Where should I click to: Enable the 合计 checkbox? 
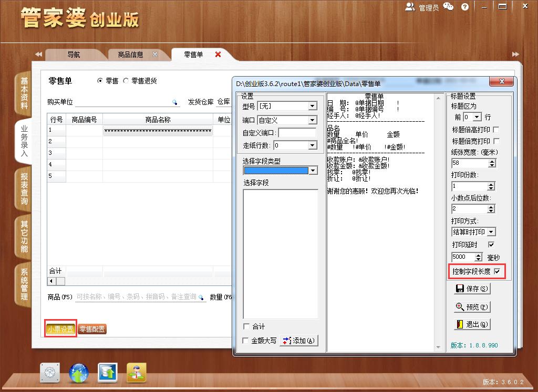point(246,326)
